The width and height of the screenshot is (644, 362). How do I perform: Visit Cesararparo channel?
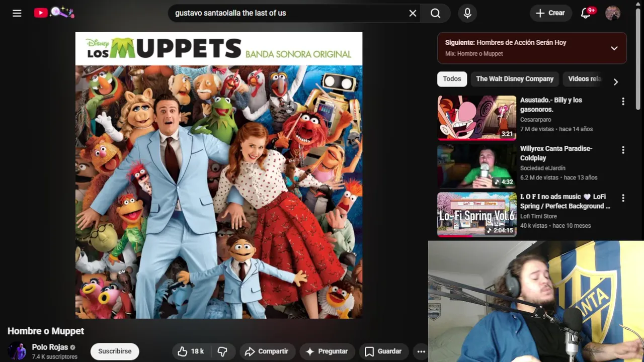535,120
